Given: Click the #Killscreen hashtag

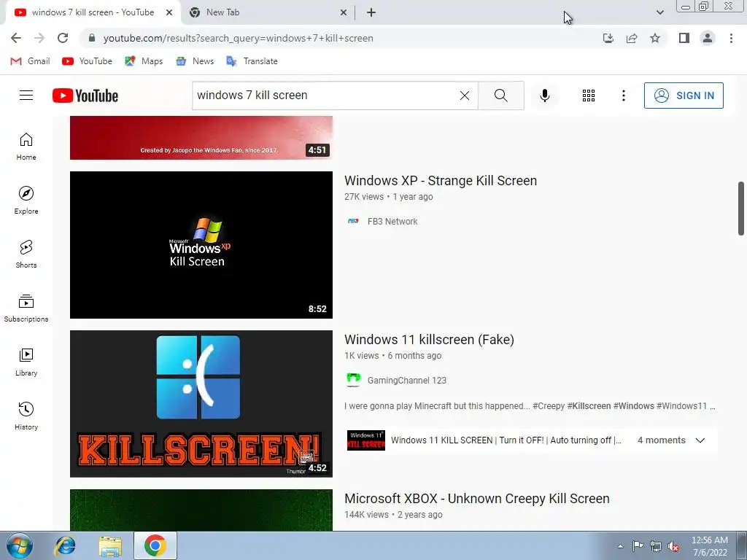Looking at the screenshot, I should tap(589, 406).
